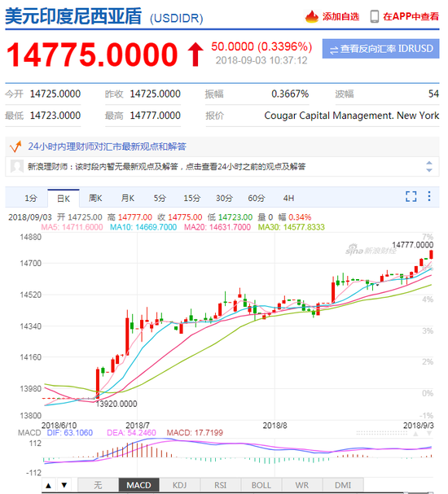
Task: Click the black up triangle below indicators
Action: click(x=49, y=485)
